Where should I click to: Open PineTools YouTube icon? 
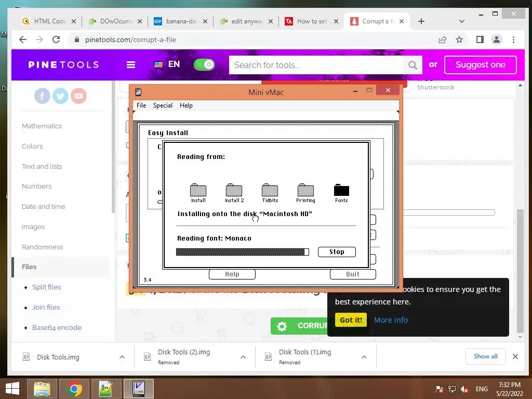78,96
